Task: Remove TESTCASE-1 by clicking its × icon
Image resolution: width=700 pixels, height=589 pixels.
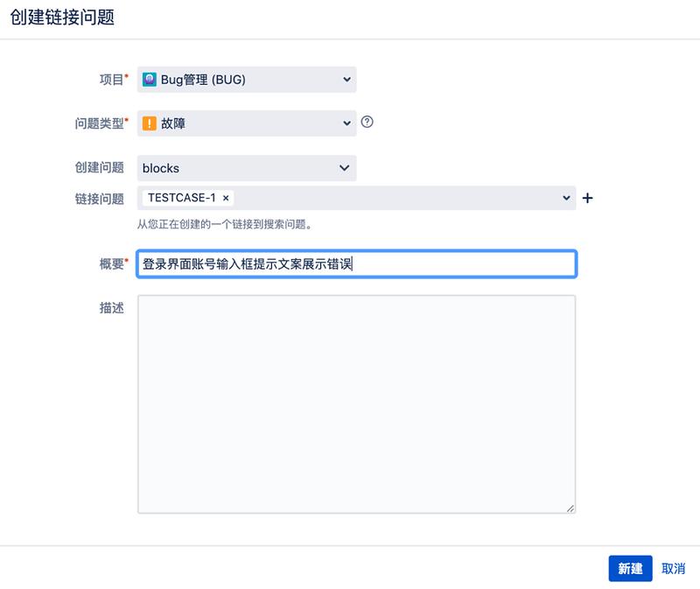Action: (225, 198)
